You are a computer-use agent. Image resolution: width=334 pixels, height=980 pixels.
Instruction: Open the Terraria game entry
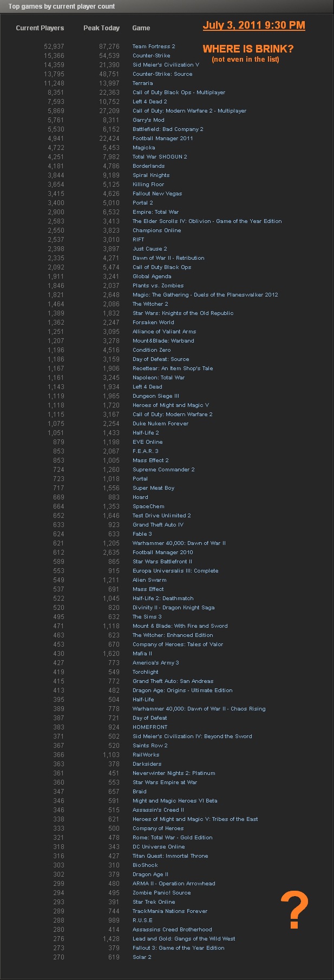click(x=142, y=83)
